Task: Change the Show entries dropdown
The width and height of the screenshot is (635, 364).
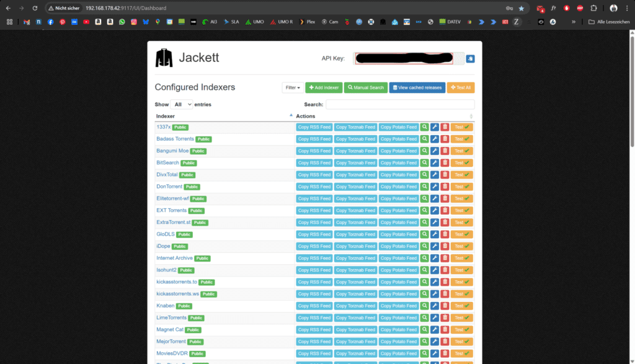Action: [x=182, y=104]
